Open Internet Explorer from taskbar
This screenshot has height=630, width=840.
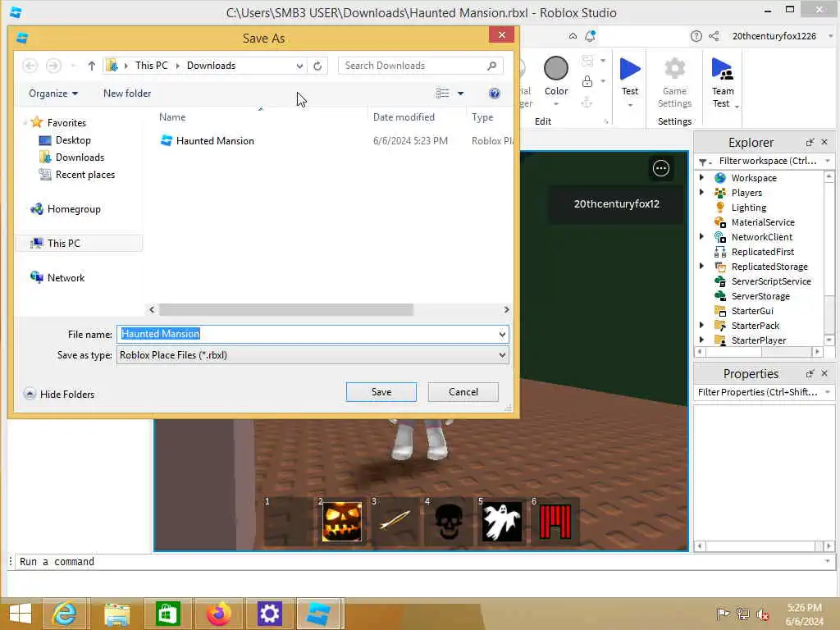(64, 614)
